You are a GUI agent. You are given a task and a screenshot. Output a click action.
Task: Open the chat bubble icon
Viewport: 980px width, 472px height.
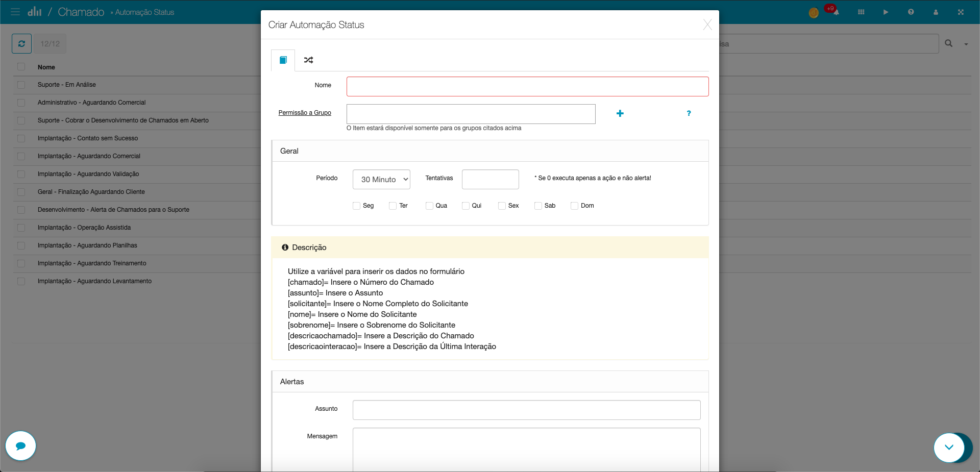20,446
